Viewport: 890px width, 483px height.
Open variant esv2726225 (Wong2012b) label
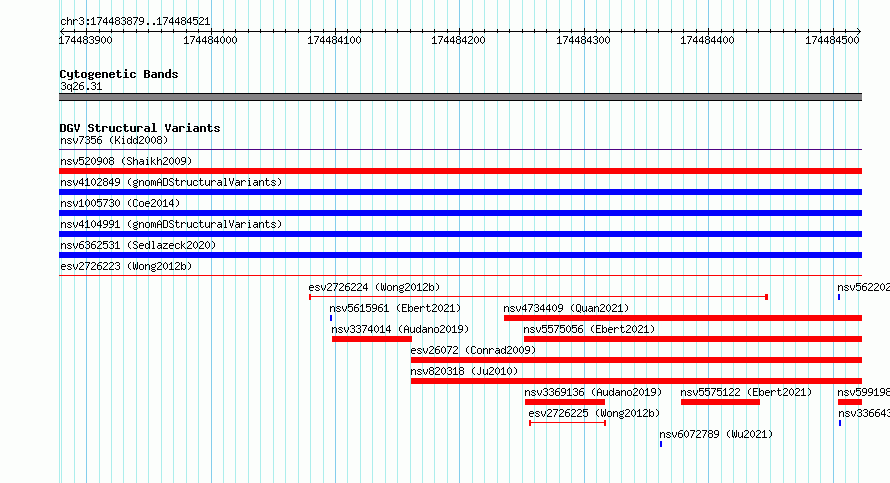coord(594,413)
